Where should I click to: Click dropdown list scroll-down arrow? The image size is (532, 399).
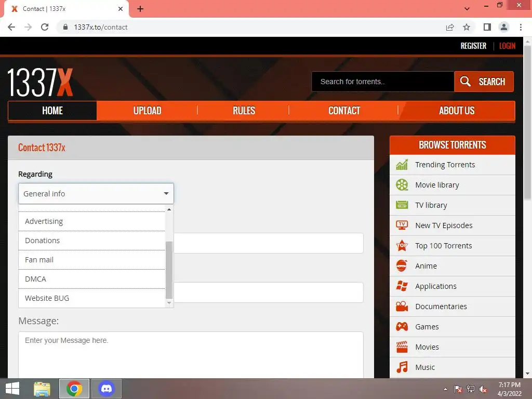(x=169, y=303)
